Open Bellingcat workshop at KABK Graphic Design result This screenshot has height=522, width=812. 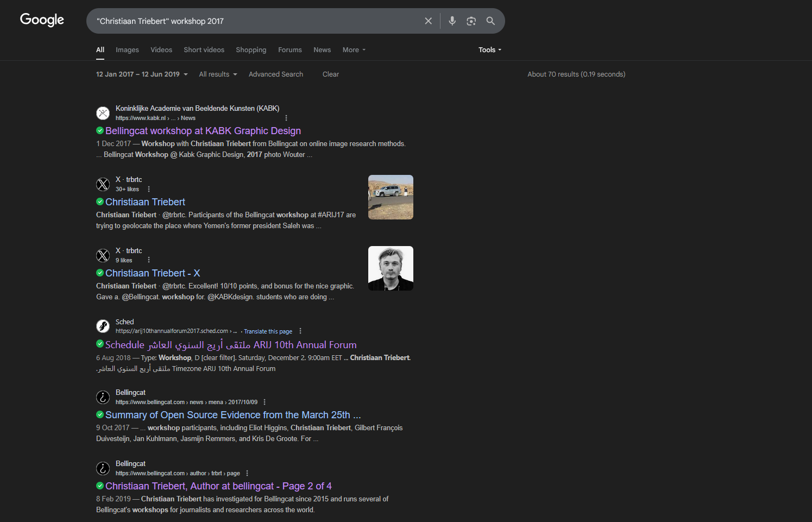pos(203,131)
